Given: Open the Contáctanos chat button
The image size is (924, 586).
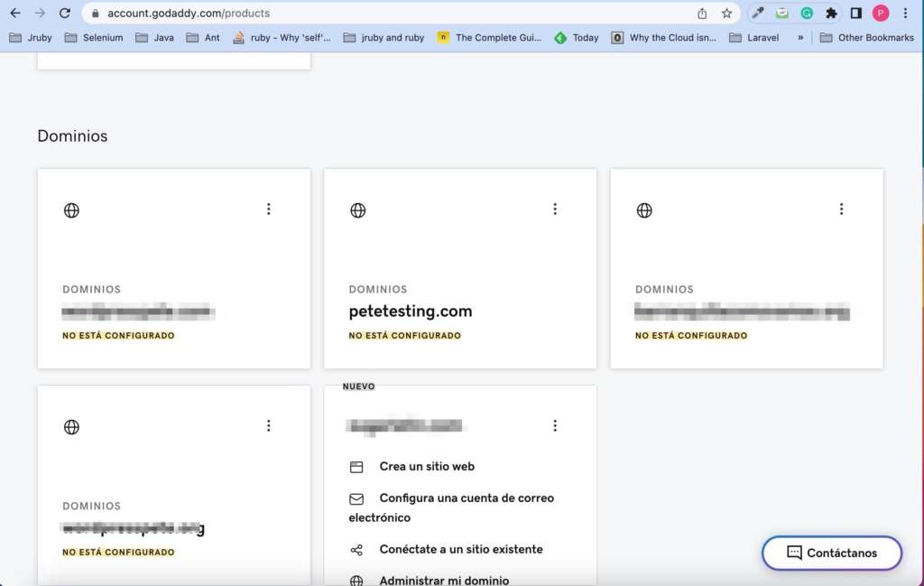Looking at the screenshot, I should [x=831, y=553].
